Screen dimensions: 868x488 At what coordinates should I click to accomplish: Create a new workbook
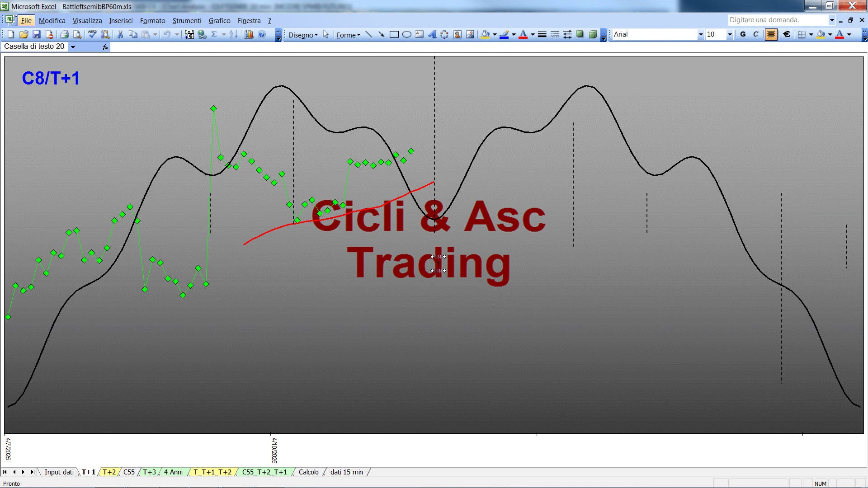point(11,34)
